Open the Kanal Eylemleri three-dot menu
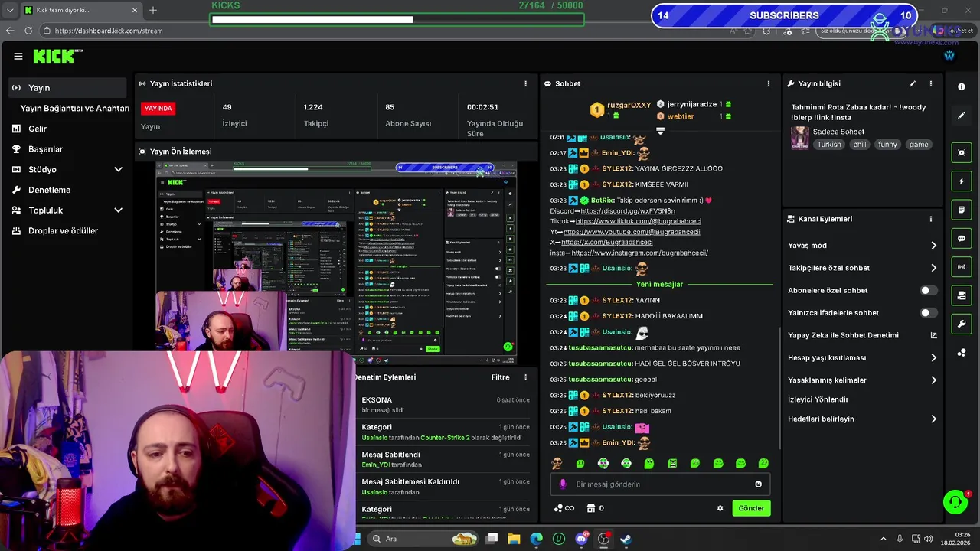980x551 pixels. [x=931, y=219]
